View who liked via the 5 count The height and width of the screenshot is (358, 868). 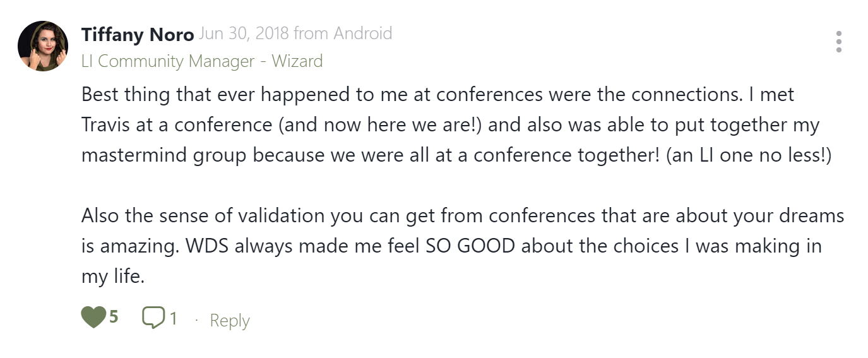pyautogui.click(x=114, y=317)
